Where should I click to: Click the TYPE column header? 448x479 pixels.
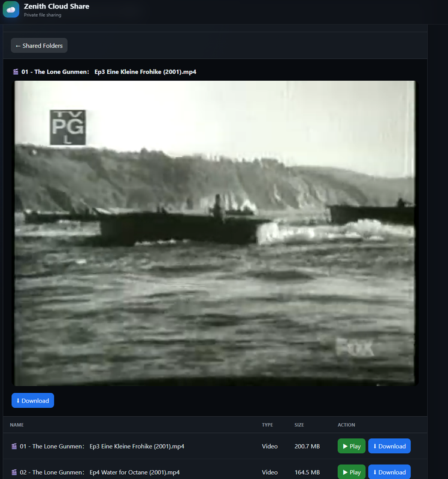pyautogui.click(x=267, y=425)
